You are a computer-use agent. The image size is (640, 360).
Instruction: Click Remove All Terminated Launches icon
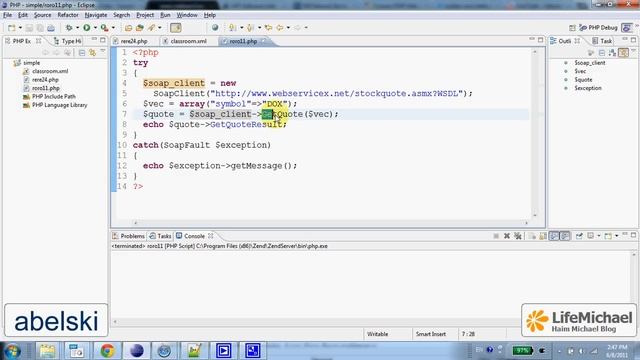coord(518,236)
